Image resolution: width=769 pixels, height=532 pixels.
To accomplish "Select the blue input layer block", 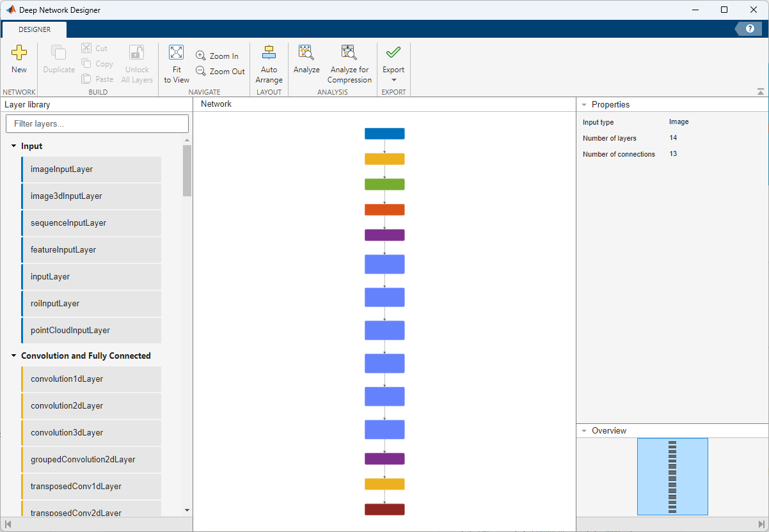I will [384, 134].
